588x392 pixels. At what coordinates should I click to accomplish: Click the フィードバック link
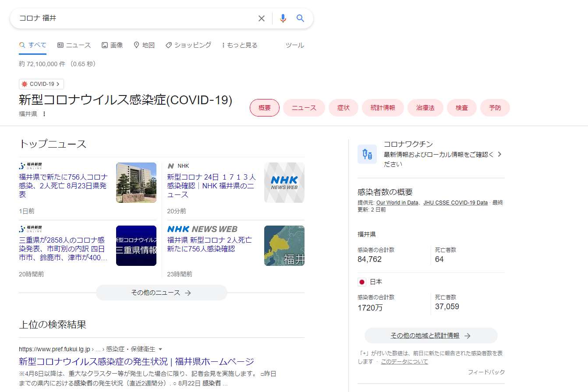pyautogui.click(x=486, y=372)
